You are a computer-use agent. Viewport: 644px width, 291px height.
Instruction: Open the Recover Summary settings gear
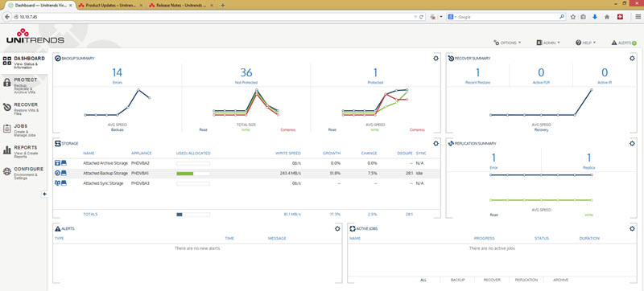click(x=632, y=58)
